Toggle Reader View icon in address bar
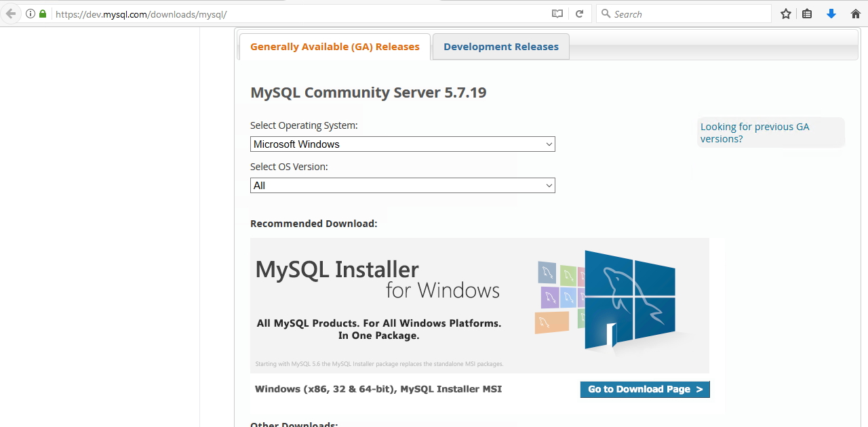Viewport: 868px width, 427px height. click(x=557, y=14)
